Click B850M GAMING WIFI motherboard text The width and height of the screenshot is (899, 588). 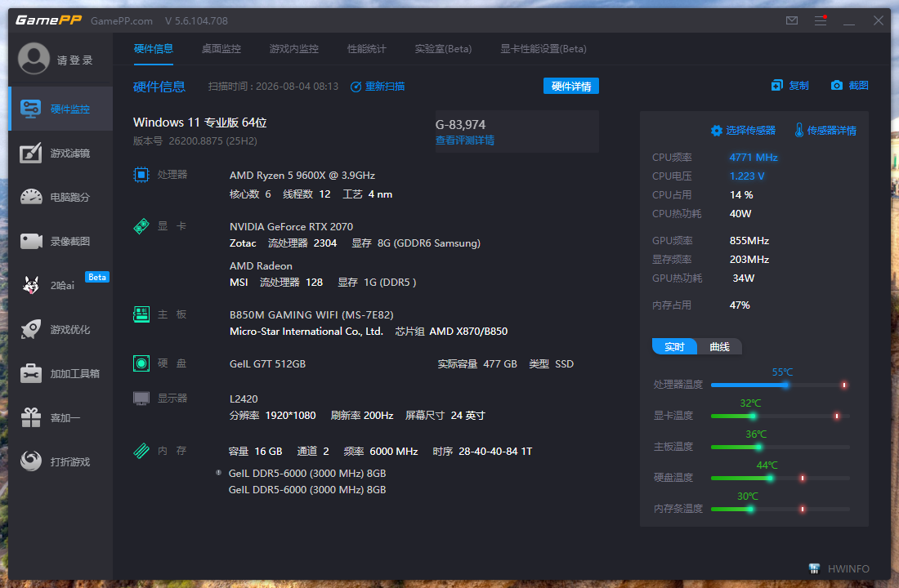click(311, 314)
